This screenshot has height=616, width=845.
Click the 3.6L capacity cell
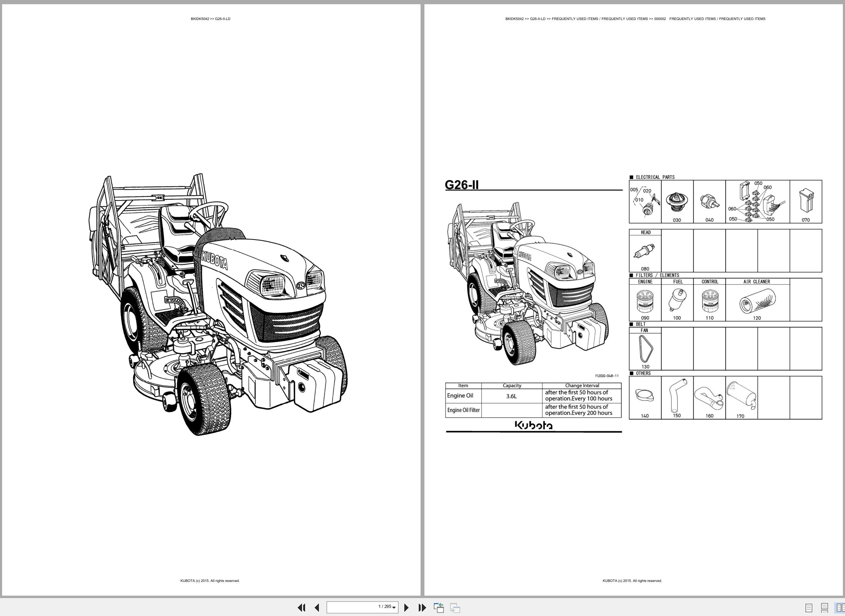[x=512, y=396]
